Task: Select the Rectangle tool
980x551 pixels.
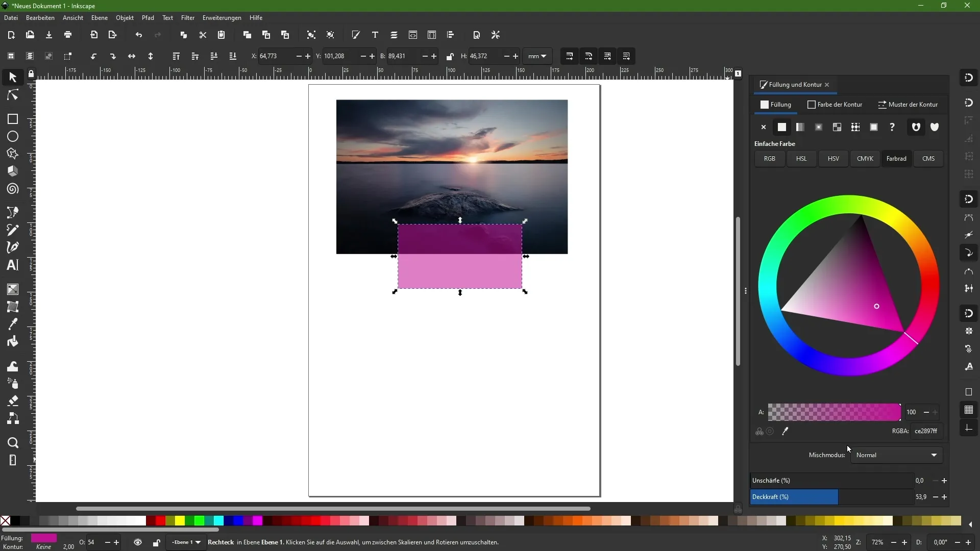Action: 13,119
